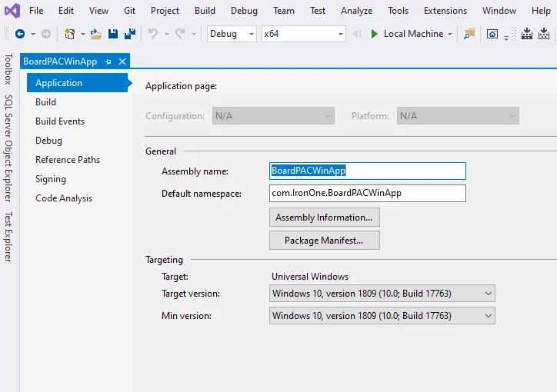
Task: Run on Local Machine
Action: 413,34
